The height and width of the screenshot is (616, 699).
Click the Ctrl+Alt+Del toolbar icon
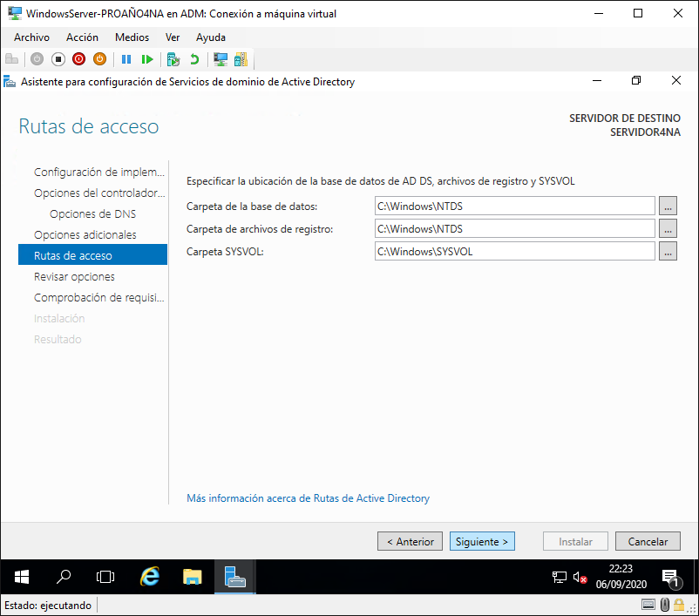(x=11, y=59)
